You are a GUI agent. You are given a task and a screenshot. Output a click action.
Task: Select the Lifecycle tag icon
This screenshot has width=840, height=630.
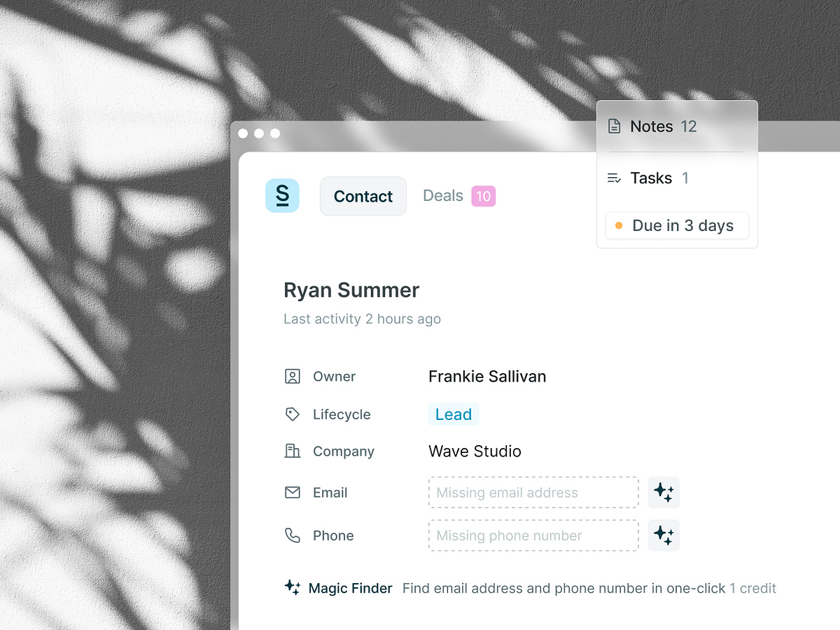pyautogui.click(x=292, y=414)
